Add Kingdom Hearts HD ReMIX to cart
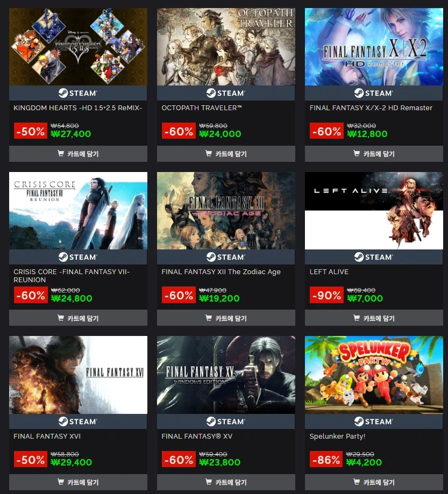448x494 pixels. tap(78, 154)
